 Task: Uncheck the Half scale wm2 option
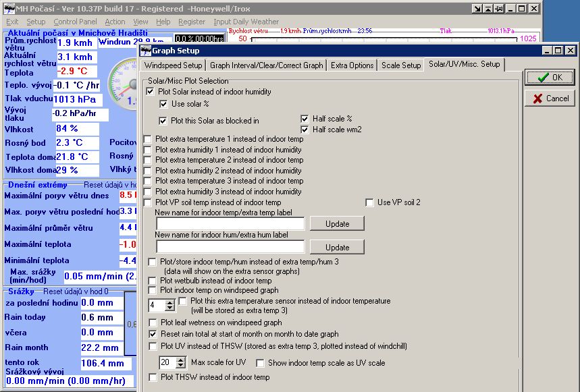coord(305,130)
